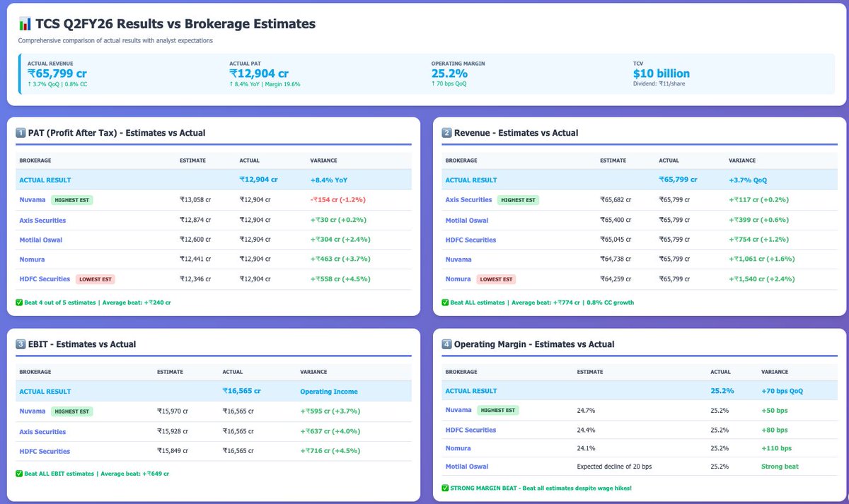849x504 pixels.
Task: Click HDFC Securities margin estimate '24.4%'
Action: click(x=585, y=430)
